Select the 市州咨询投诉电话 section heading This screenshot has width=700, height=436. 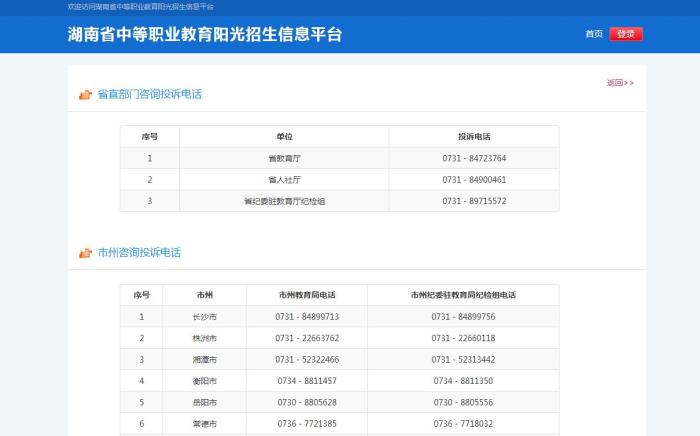tap(139, 253)
